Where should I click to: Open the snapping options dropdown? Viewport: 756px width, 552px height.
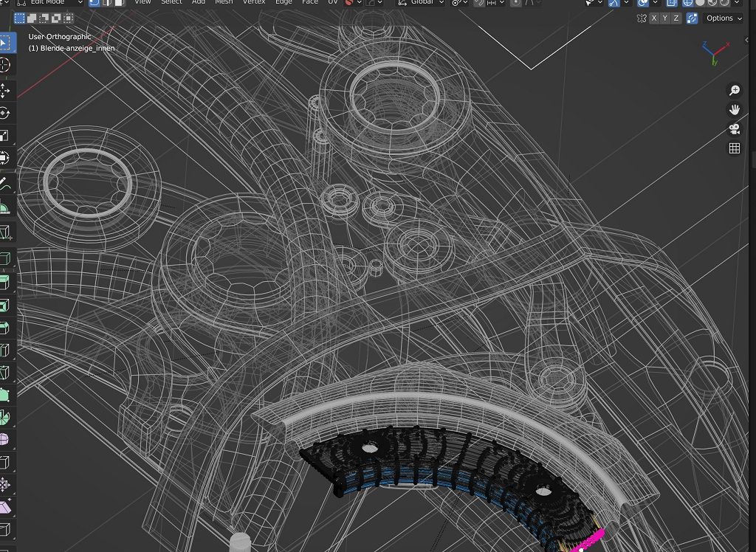coord(495,2)
